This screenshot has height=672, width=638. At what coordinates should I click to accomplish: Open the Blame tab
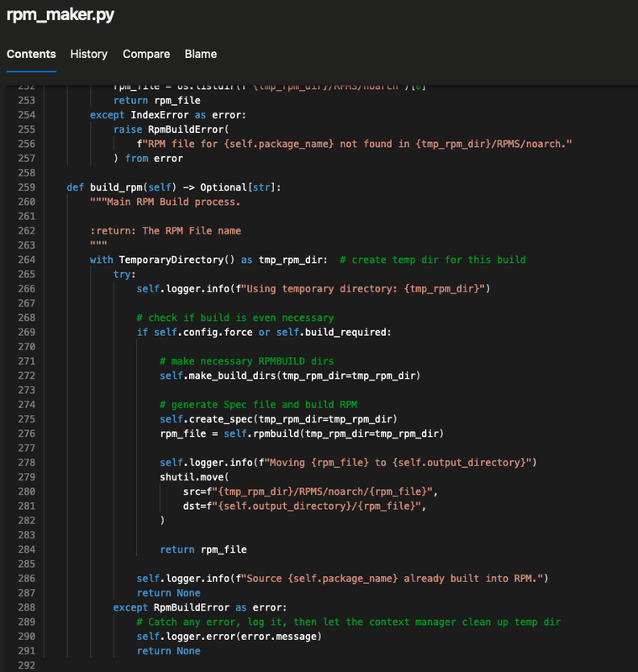201,55
